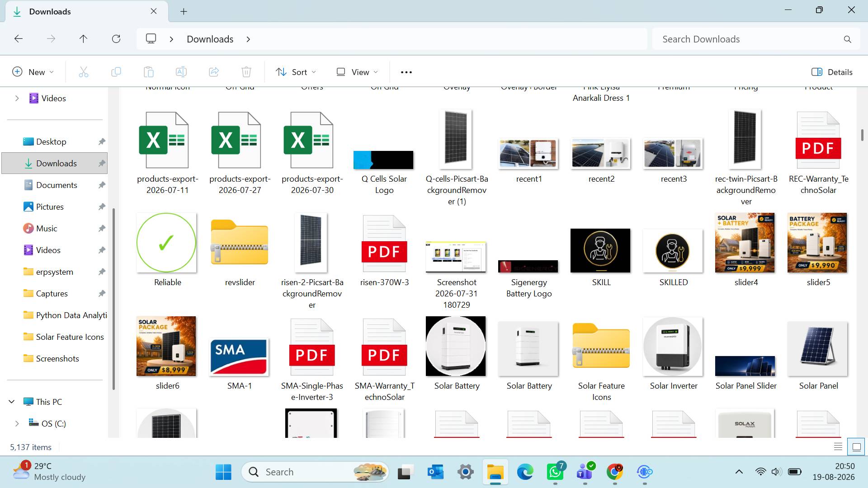Open the View dropdown menu

pyautogui.click(x=357, y=72)
